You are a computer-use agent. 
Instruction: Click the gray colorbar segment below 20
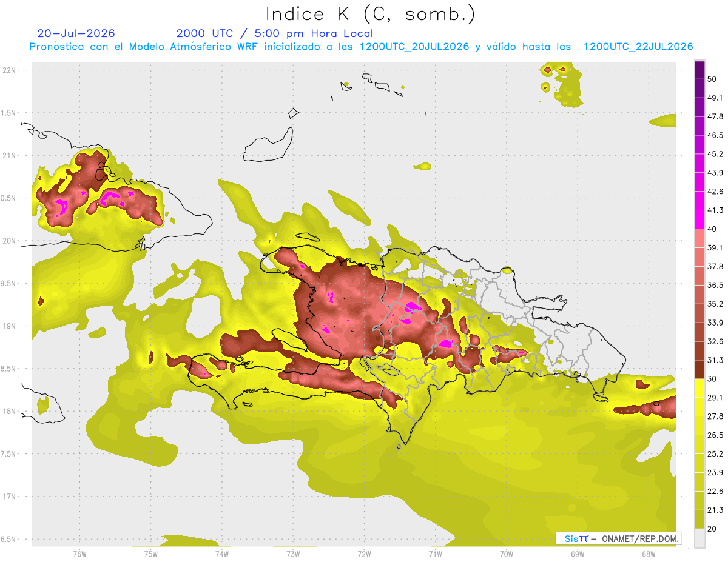click(700, 538)
